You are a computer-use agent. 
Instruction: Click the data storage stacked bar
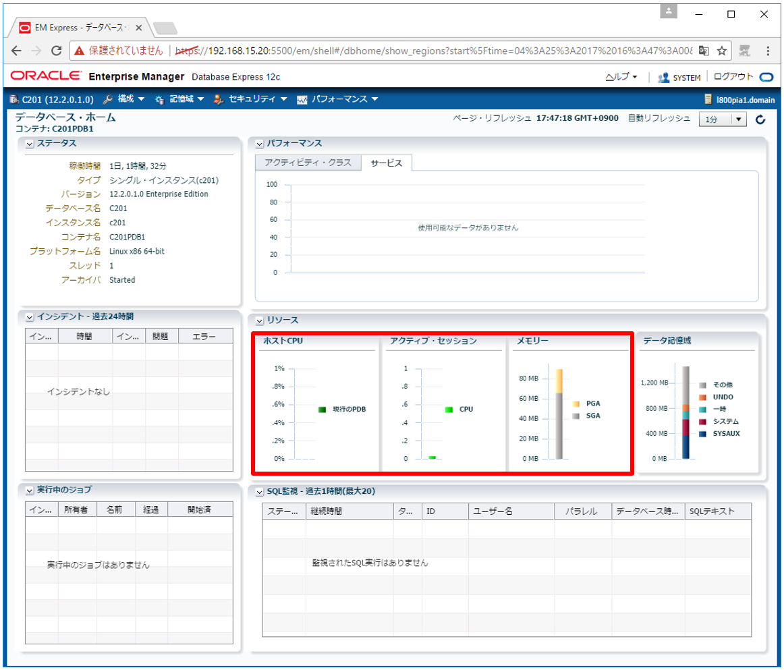(685, 412)
